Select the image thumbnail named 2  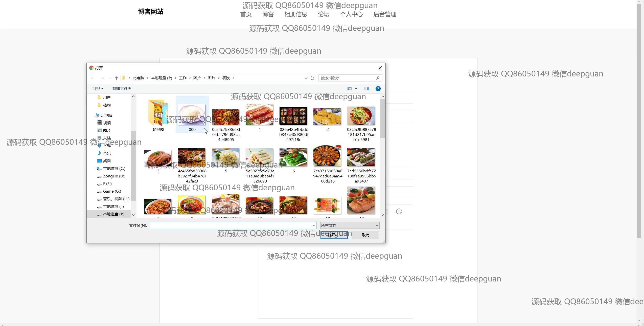point(327,117)
